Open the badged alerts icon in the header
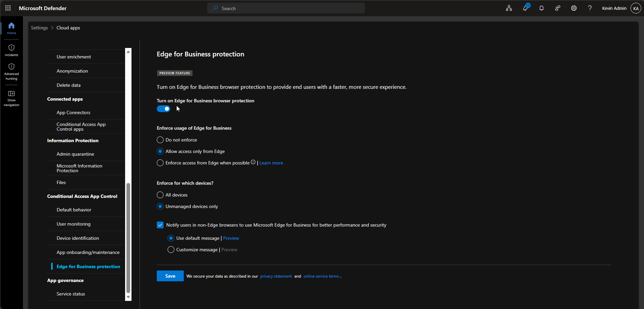The height and width of the screenshot is (309, 644). click(x=525, y=8)
